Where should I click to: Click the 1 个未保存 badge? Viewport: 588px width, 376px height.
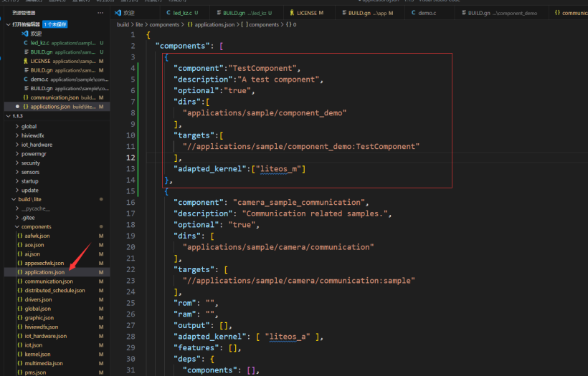(54, 24)
